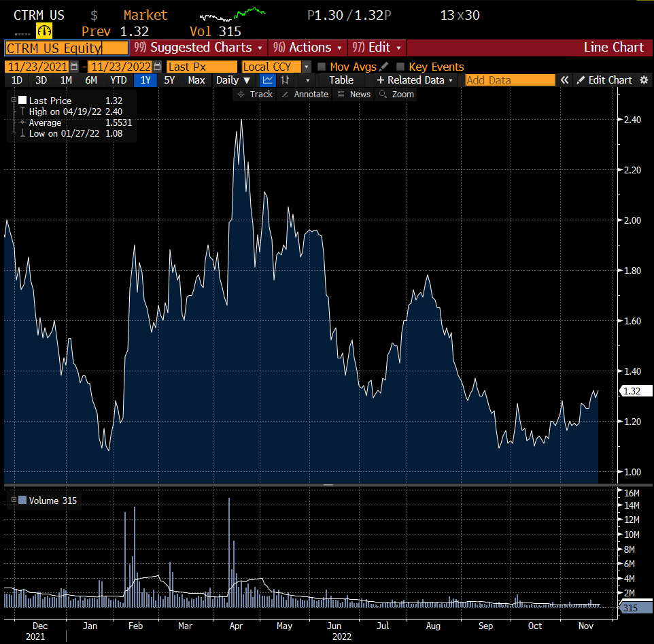
Task: Open the Daily periodicity dropdown
Action: click(x=233, y=80)
